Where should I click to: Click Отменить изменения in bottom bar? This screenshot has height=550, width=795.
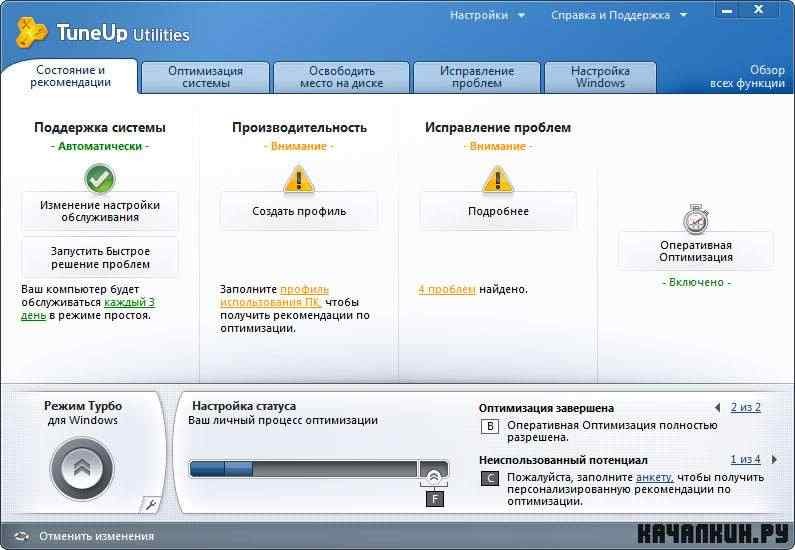[x=96, y=536]
